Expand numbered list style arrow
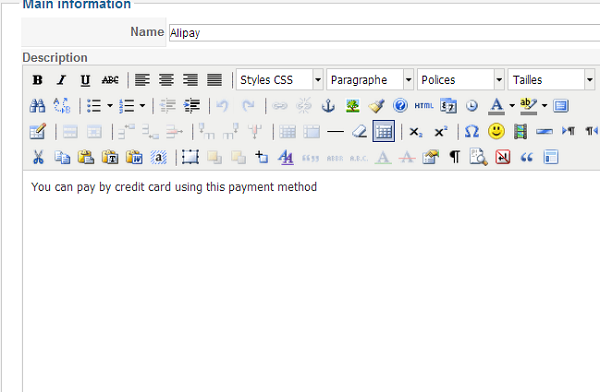This screenshot has width=600, height=392. [x=142, y=106]
